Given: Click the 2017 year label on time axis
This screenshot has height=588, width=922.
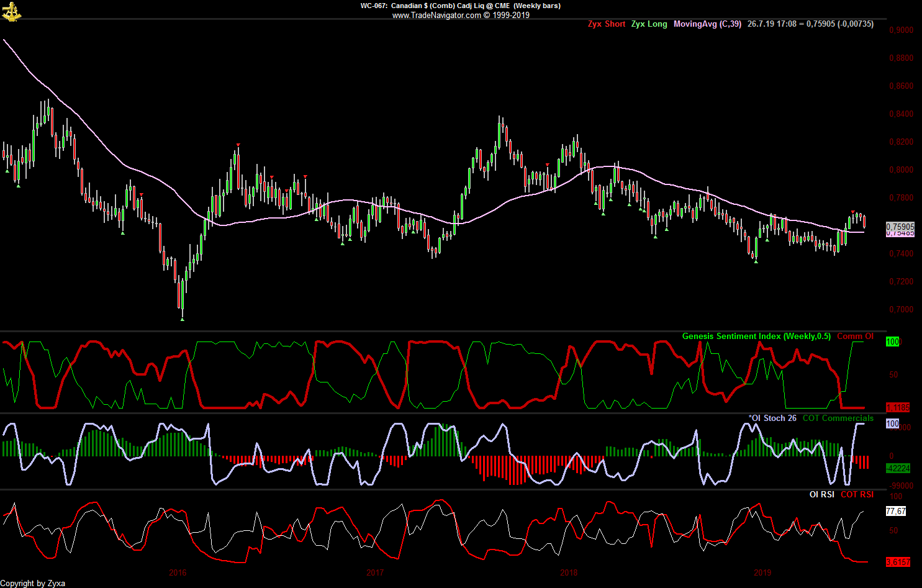Looking at the screenshot, I should (x=375, y=572).
